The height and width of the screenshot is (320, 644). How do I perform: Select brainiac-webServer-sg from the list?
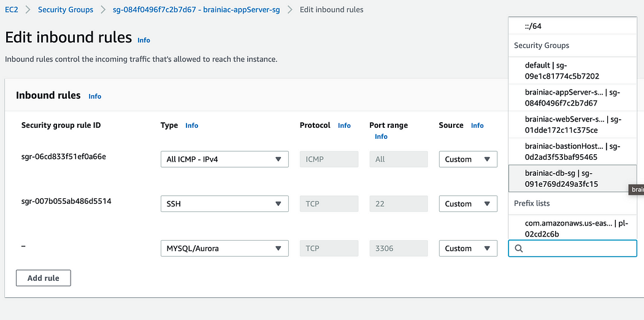tap(572, 125)
